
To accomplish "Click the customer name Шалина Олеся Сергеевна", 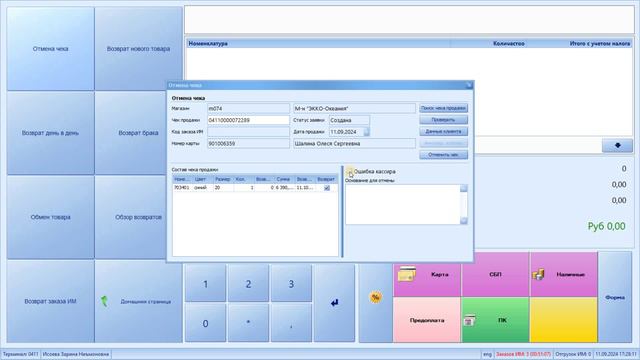I will pos(354,144).
